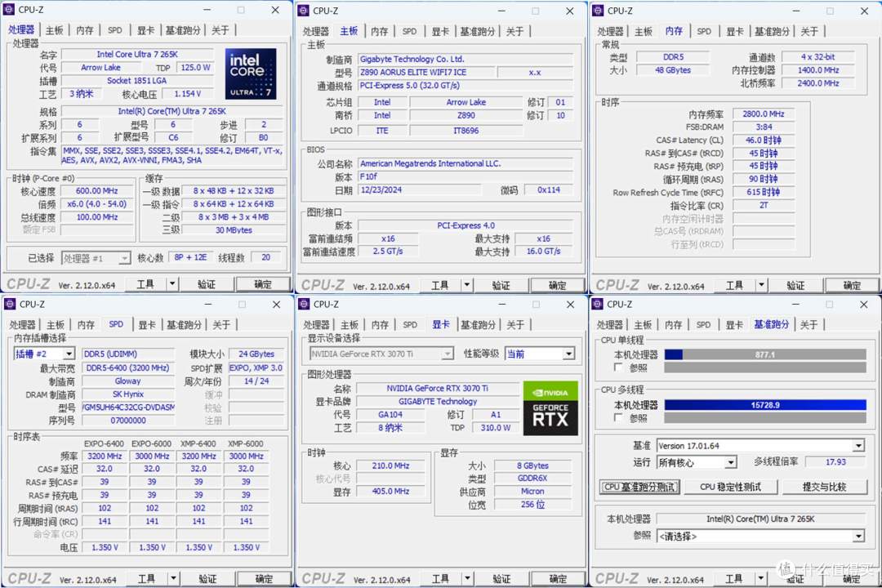882x588 pixels.
Task: Click the Intel Core Ultra 7 logo
Action: point(251,73)
